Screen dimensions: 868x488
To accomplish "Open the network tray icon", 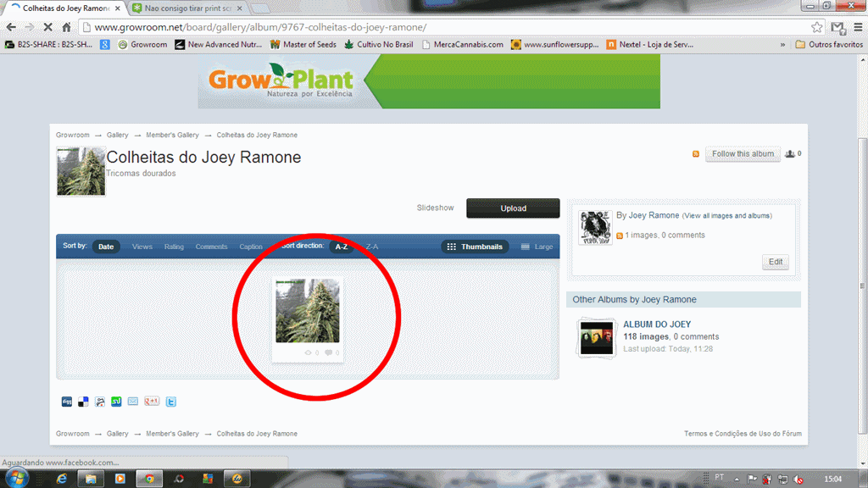I will tap(782, 480).
